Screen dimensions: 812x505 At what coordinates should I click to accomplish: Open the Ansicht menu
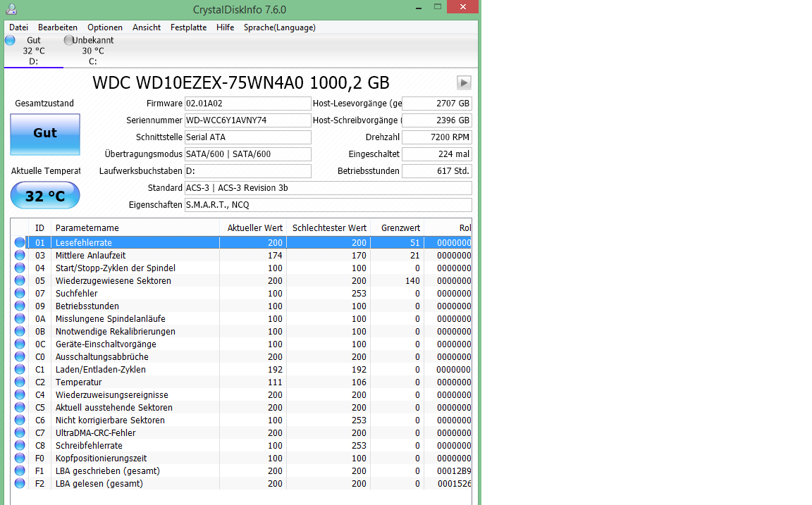click(147, 27)
